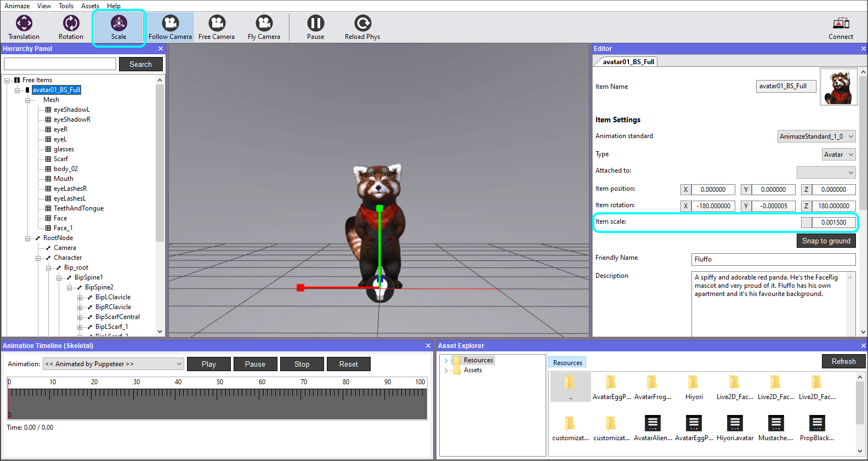This screenshot has height=461, width=868.
Task: Expand the Resources folder in tree
Action: tap(446, 361)
